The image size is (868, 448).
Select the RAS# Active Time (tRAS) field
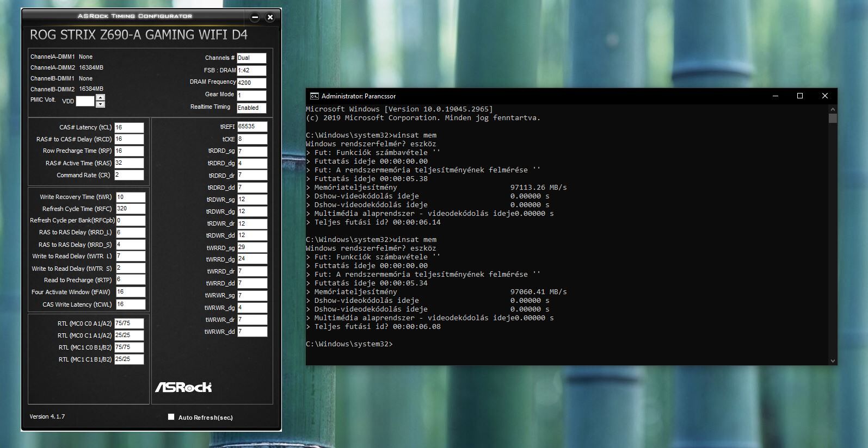point(129,163)
